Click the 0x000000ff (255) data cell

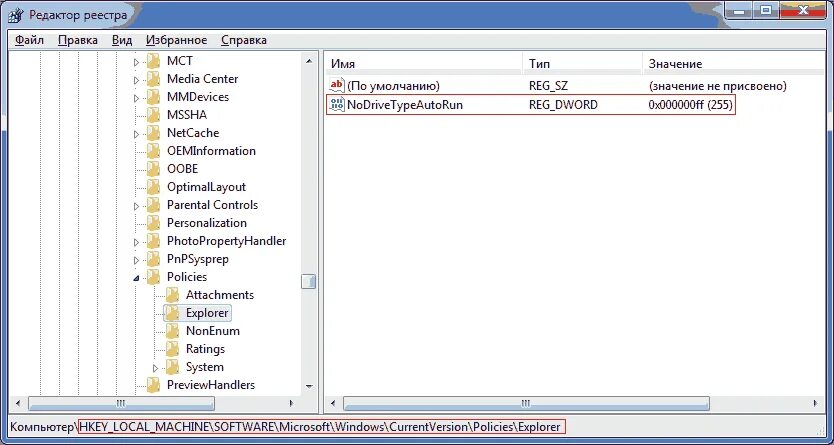point(690,105)
